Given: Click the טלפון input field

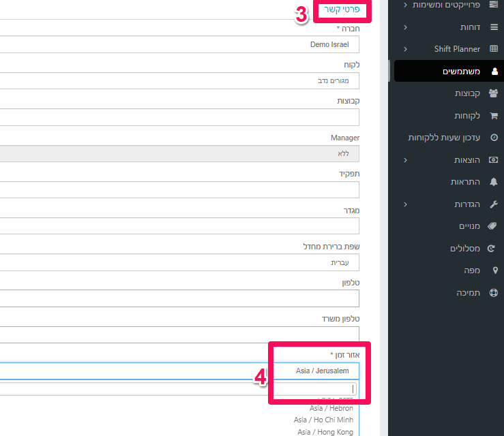Looking at the screenshot, I should pos(179,298).
